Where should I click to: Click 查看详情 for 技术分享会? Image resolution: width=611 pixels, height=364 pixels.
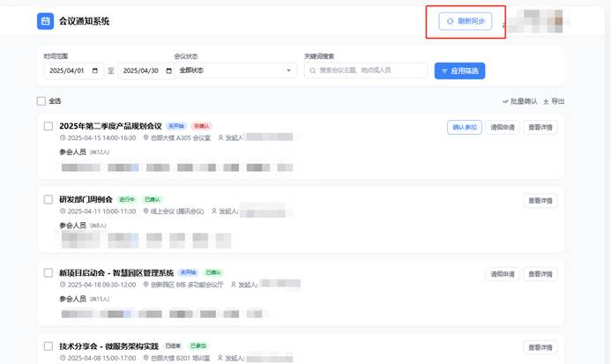[540, 347]
